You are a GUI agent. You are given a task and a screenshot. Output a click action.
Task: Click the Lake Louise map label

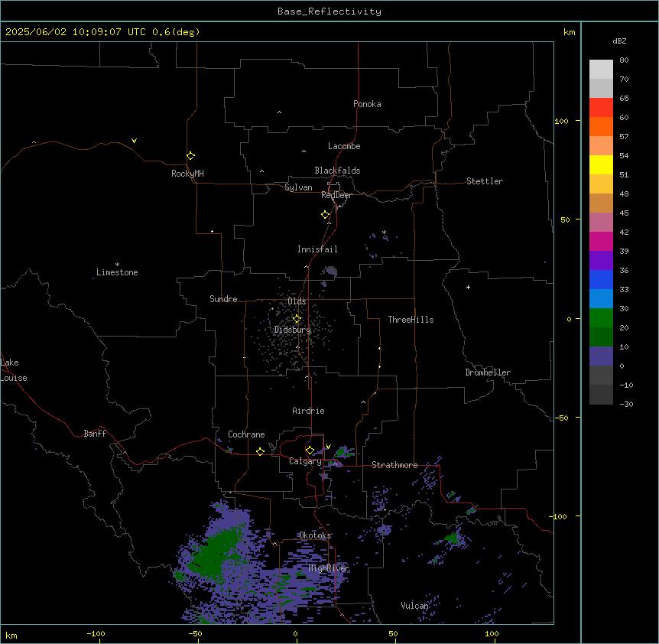(x=14, y=370)
